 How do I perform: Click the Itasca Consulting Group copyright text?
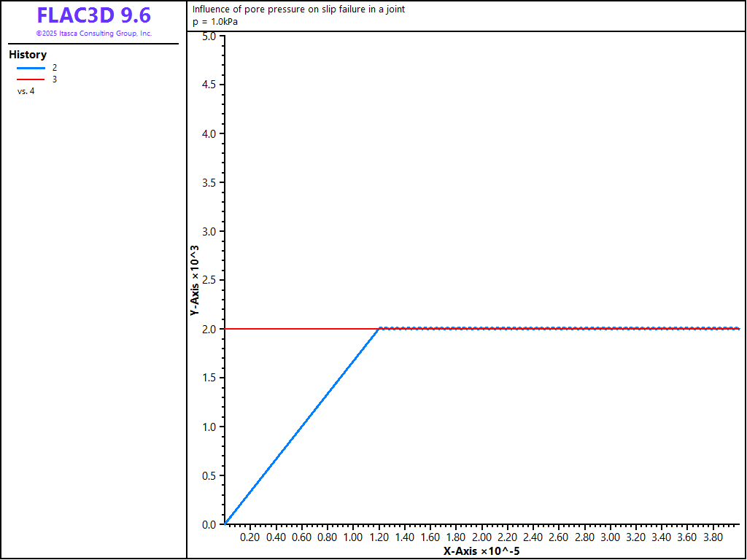[93, 34]
